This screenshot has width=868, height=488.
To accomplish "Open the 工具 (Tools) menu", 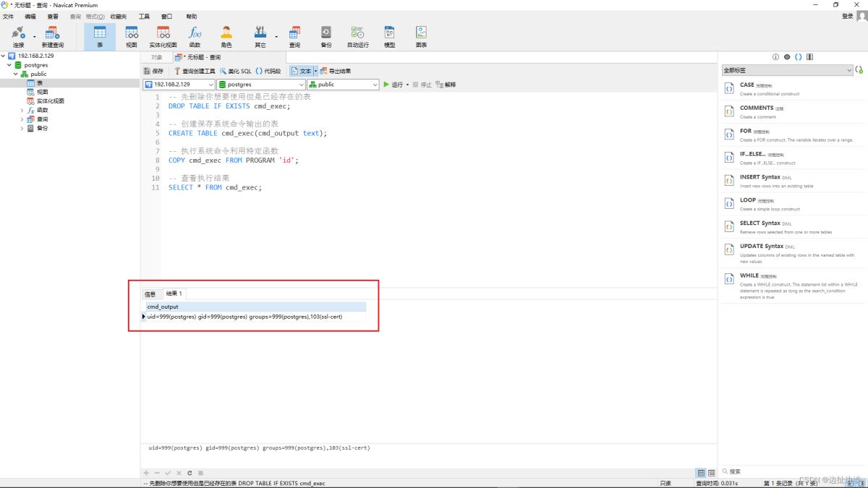I will click(x=144, y=16).
